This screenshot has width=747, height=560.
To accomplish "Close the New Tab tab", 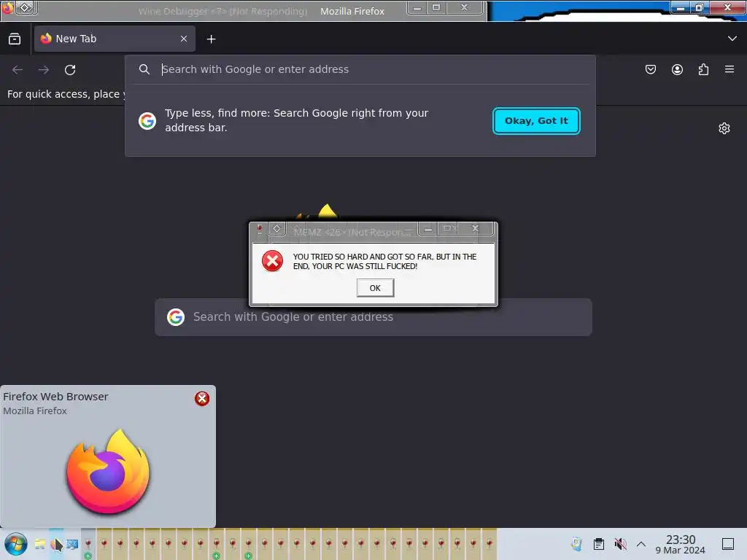I will [184, 39].
